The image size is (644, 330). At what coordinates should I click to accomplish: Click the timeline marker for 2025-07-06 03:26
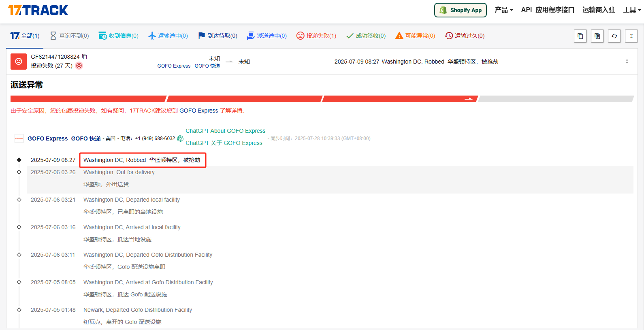coord(19,172)
